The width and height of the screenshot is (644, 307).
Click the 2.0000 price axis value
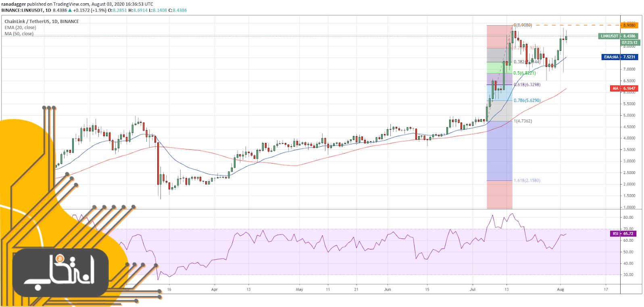coord(629,184)
